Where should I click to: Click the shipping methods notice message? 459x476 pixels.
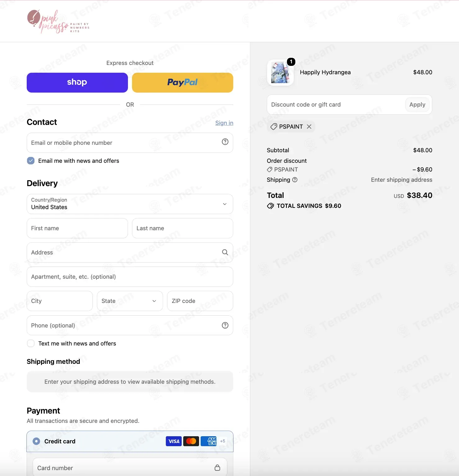tap(130, 382)
